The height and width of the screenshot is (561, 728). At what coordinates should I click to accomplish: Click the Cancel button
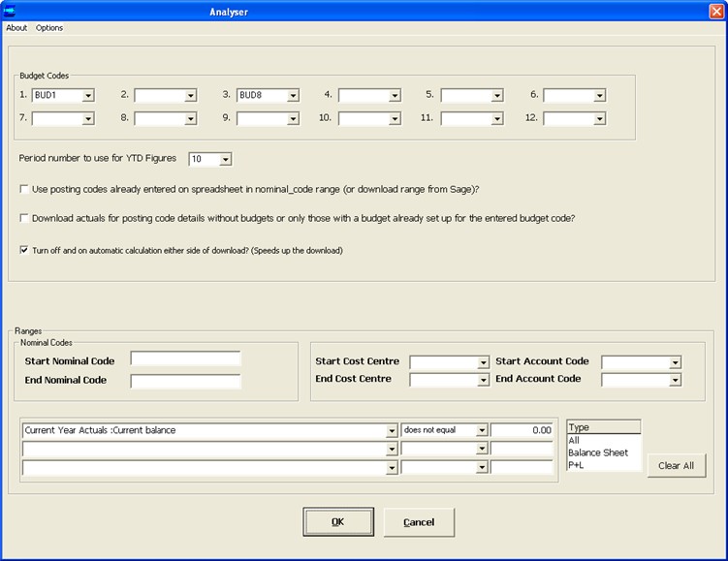(419, 522)
